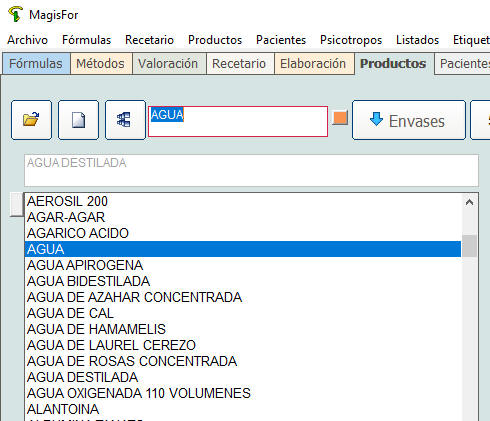
Task: Click the scroll up arrow in product list
Action: tap(469, 202)
